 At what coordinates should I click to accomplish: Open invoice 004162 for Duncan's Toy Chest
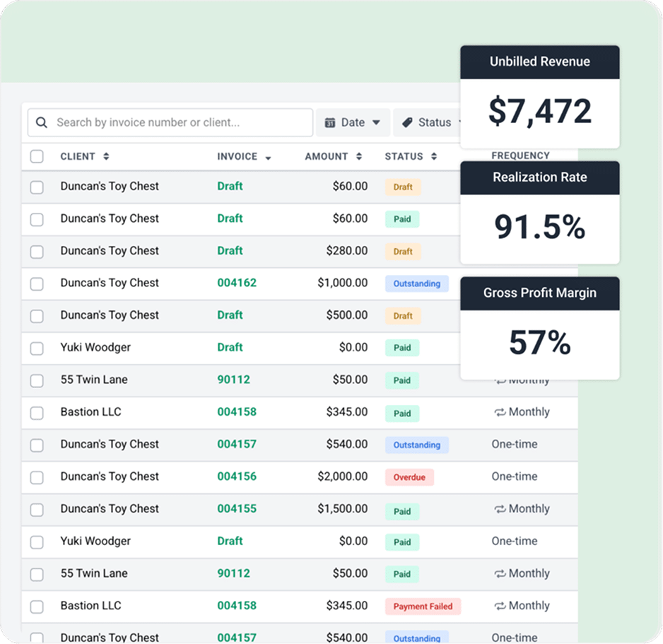236,283
